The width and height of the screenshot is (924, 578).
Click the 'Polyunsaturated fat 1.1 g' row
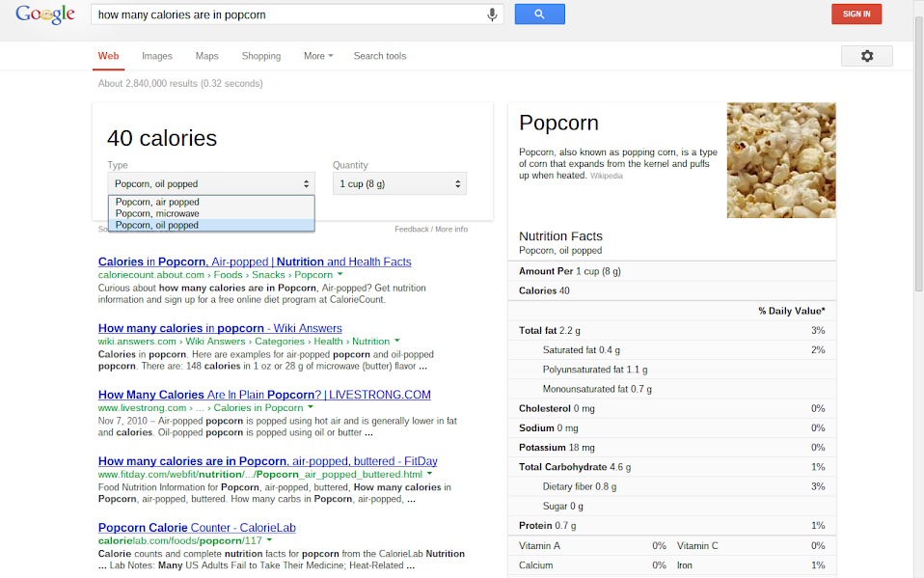(x=672, y=370)
